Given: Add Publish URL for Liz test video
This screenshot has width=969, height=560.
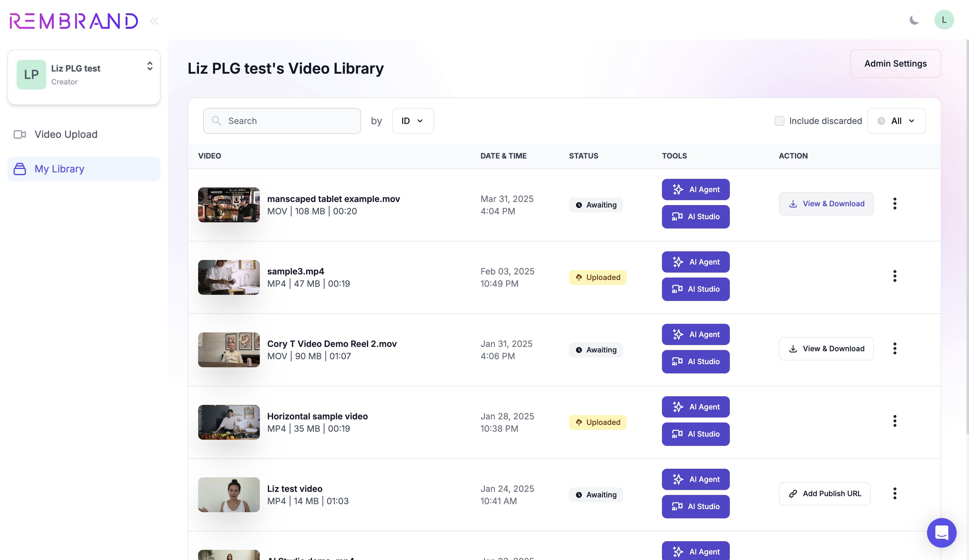Looking at the screenshot, I should pos(824,493).
